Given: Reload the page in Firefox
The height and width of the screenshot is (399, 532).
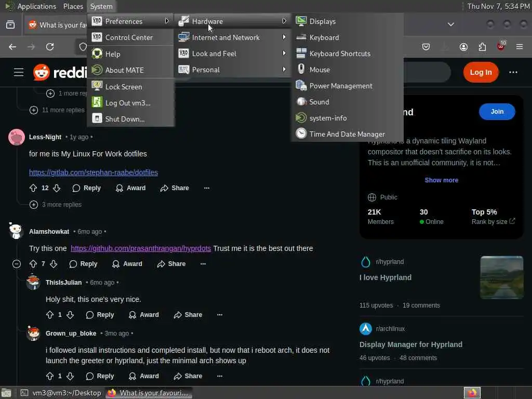Looking at the screenshot, I should 50,47.
